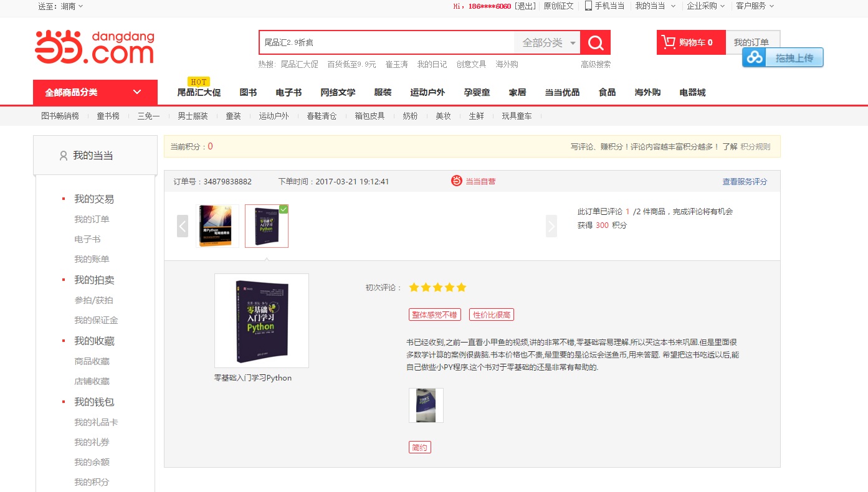Click hot search term 百货低至9.9元
This screenshot has height=492, width=868.
tap(351, 64)
